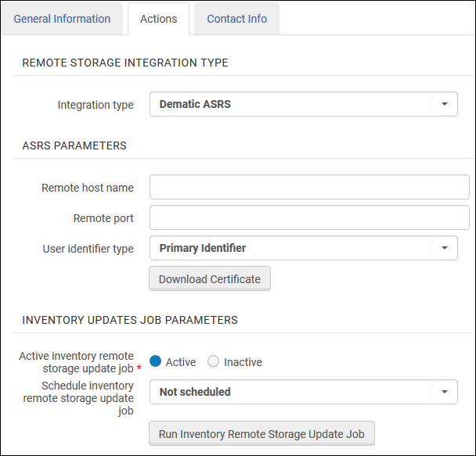The image size is (476, 456).
Task: Click the Remote port label text
Action: pos(103,218)
